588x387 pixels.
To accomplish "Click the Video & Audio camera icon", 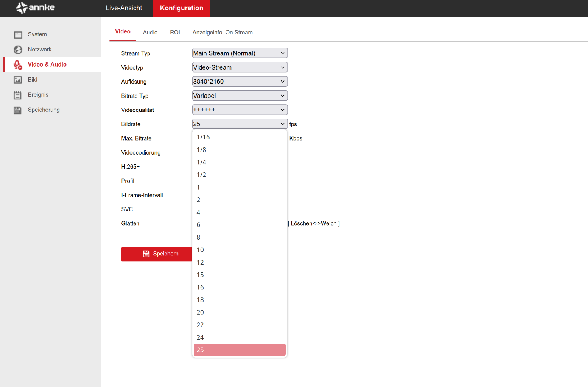I will [18, 65].
